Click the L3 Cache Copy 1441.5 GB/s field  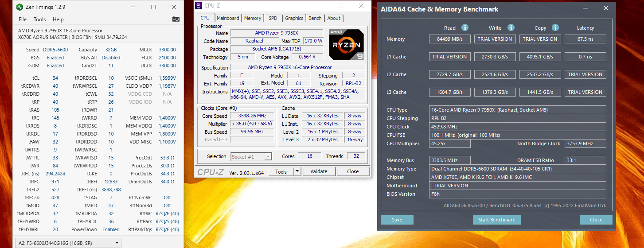click(540, 92)
